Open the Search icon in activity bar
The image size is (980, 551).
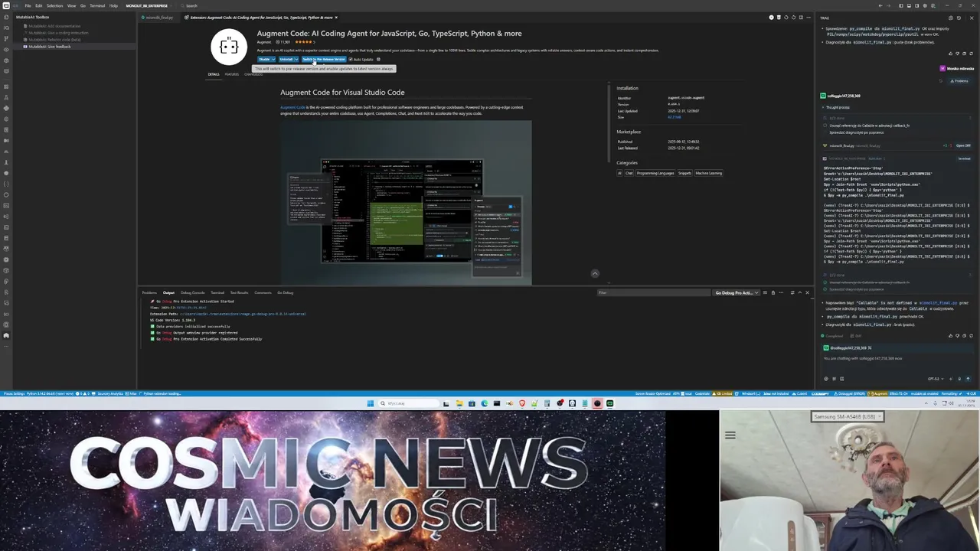6,28
